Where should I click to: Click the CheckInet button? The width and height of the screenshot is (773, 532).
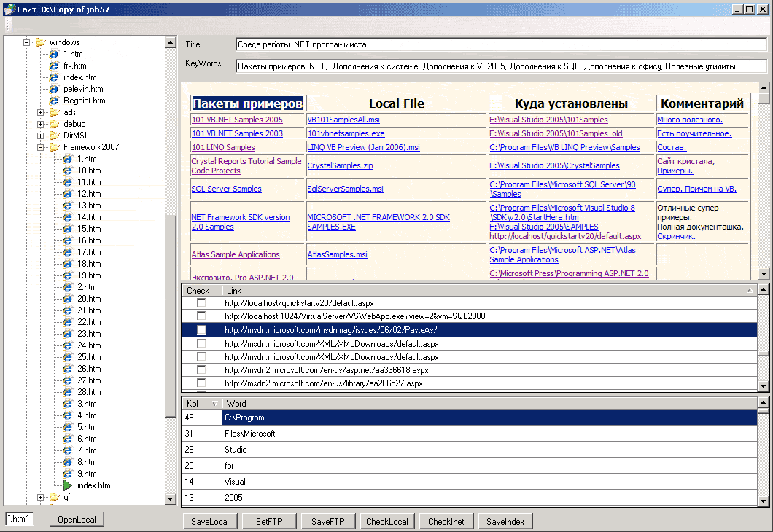point(446,521)
